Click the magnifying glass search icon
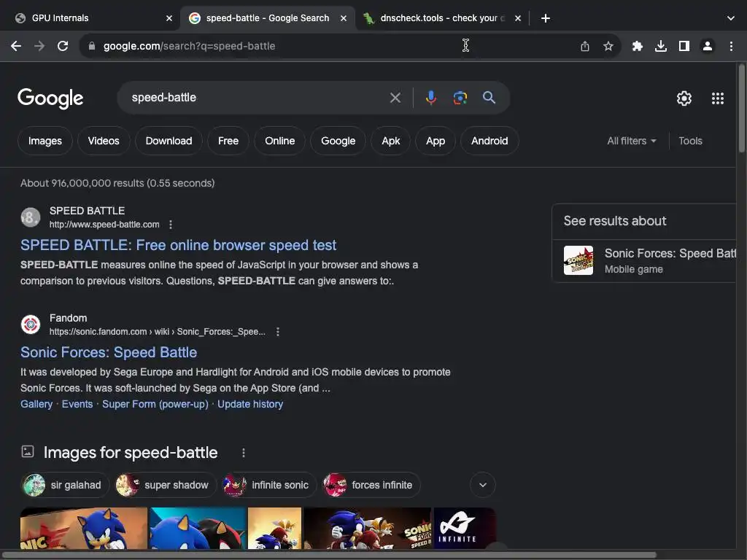Image resolution: width=747 pixels, height=560 pixels. click(489, 98)
